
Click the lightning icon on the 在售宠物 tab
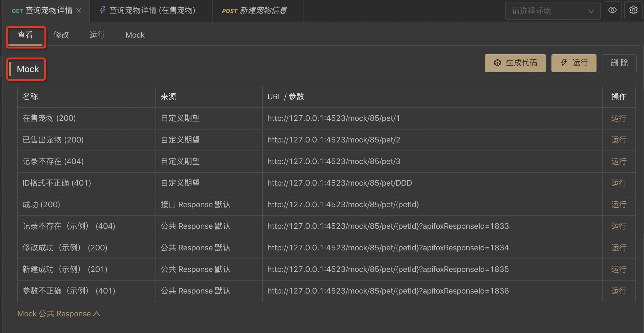(x=103, y=10)
